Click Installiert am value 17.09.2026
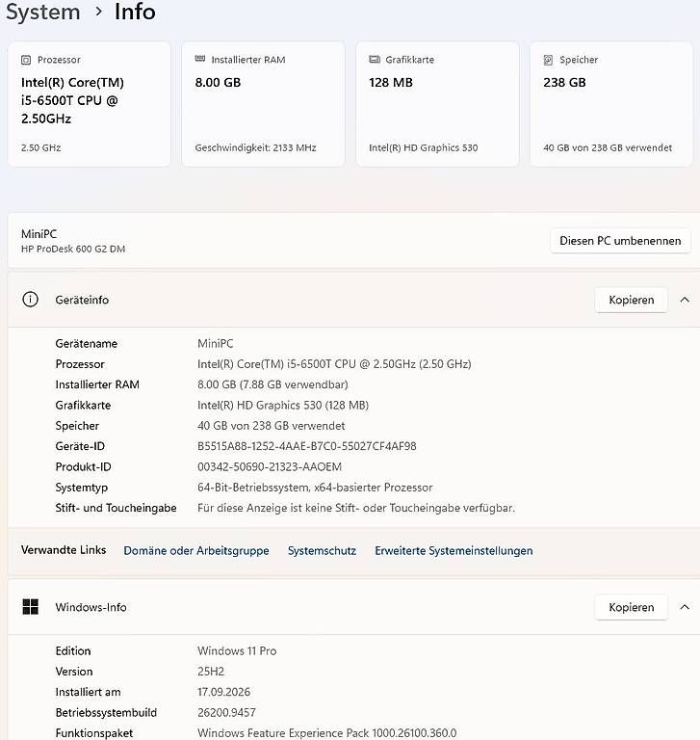This screenshot has height=740, width=700. (223, 692)
